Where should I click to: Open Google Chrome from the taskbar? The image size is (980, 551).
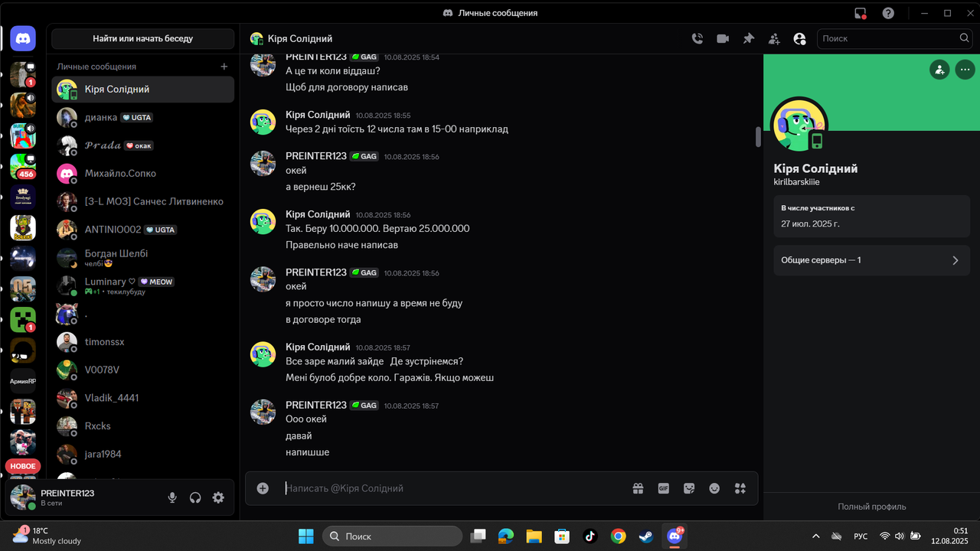tap(618, 536)
